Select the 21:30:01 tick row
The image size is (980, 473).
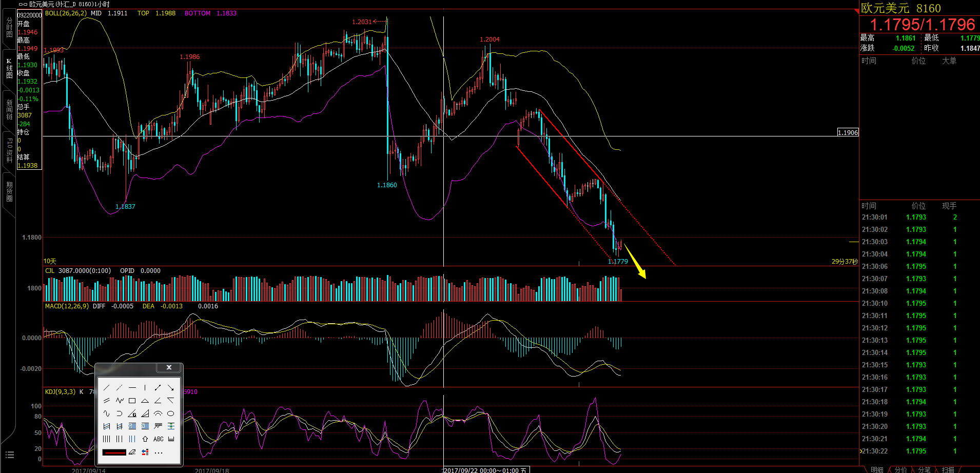919,218
